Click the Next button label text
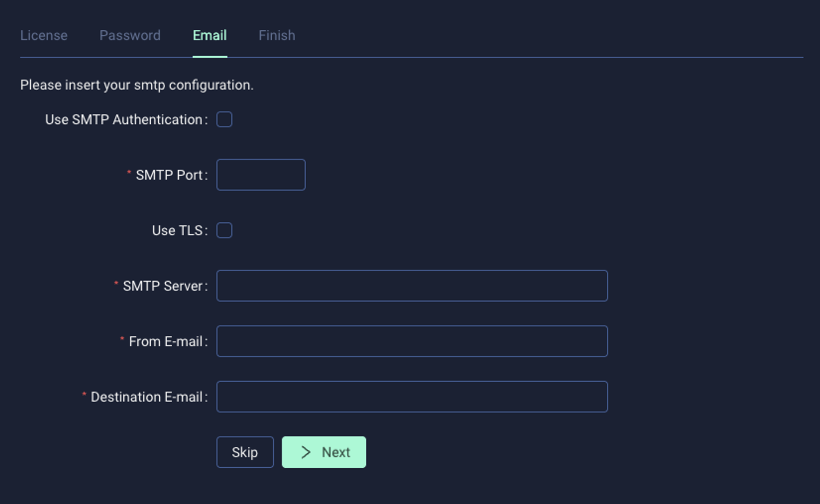This screenshot has width=820, height=504. point(336,452)
